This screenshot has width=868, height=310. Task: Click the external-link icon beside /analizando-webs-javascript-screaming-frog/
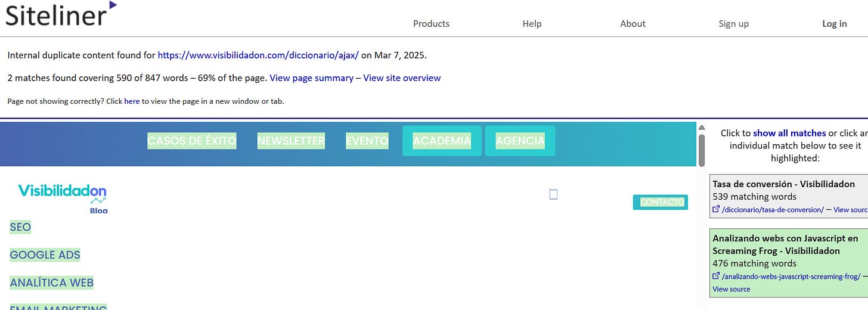[716, 276]
